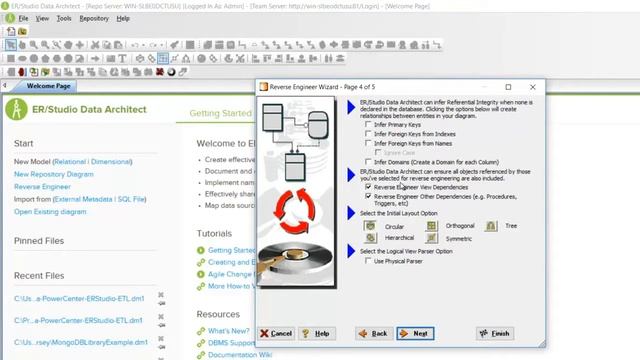
Task: Toggle the Ignore Case checkbox
Action: (x=378, y=153)
